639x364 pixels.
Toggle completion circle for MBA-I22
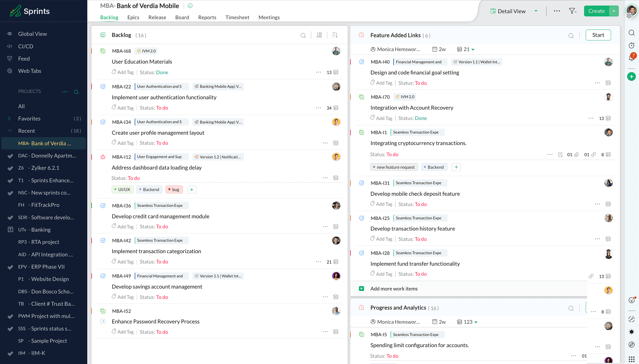click(x=103, y=86)
